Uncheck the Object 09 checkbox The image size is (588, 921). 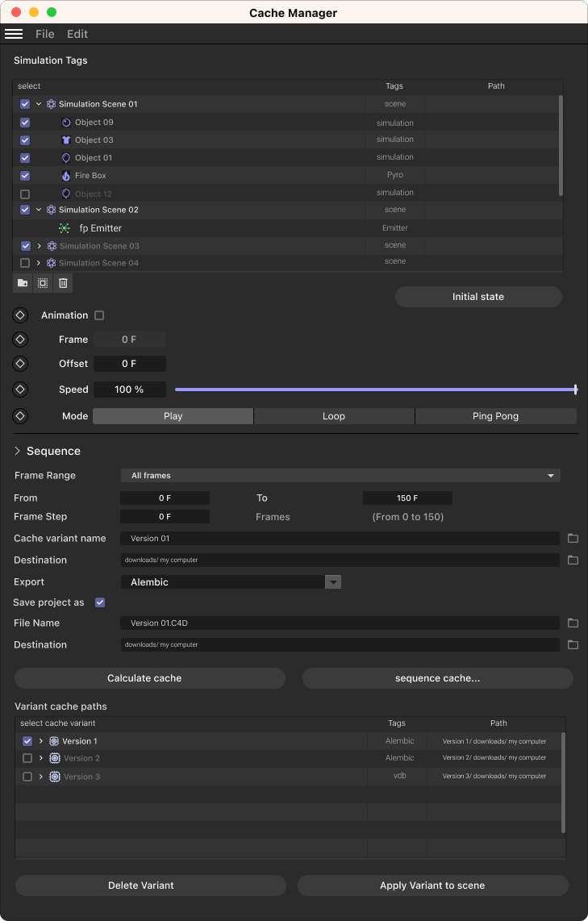(x=25, y=122)
